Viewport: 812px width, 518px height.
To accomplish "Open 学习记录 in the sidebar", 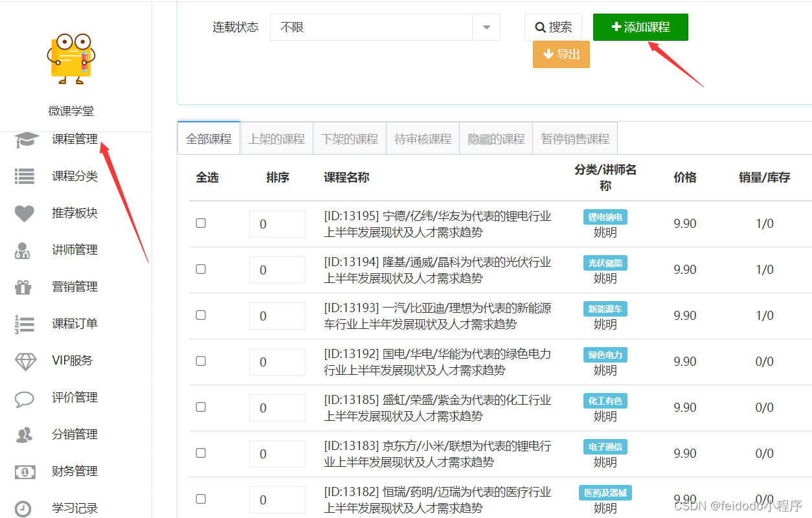I will click(75, 508).
